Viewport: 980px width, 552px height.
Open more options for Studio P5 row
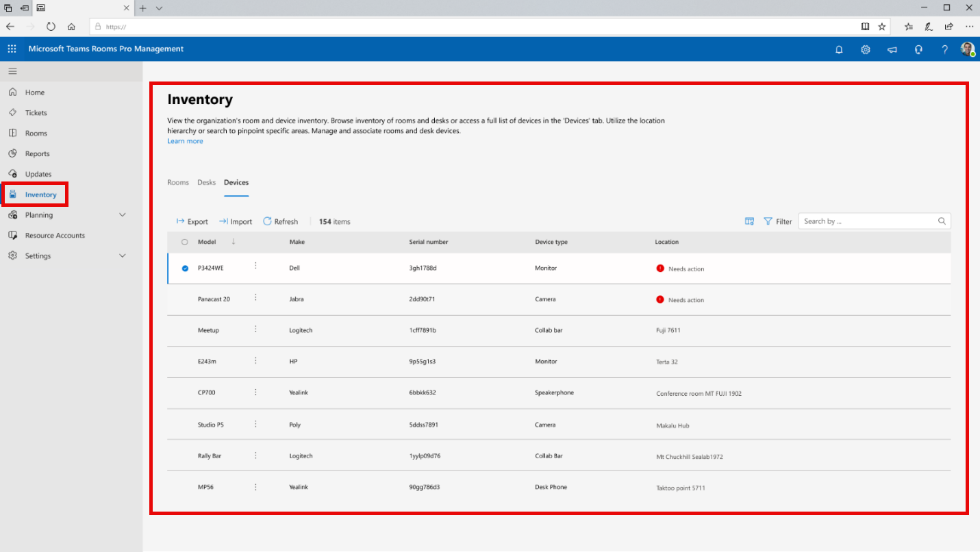[x=255, y=424]
